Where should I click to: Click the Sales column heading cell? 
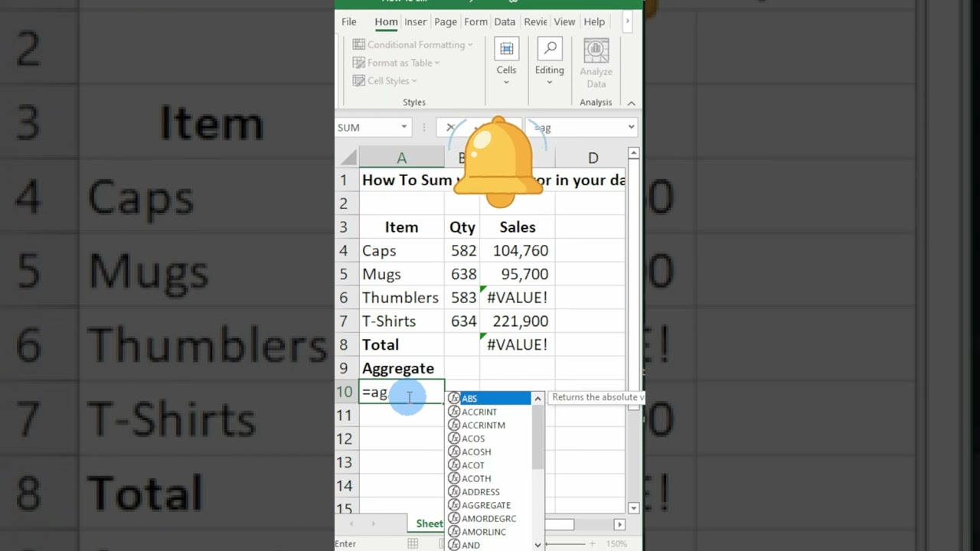[518, 227]
